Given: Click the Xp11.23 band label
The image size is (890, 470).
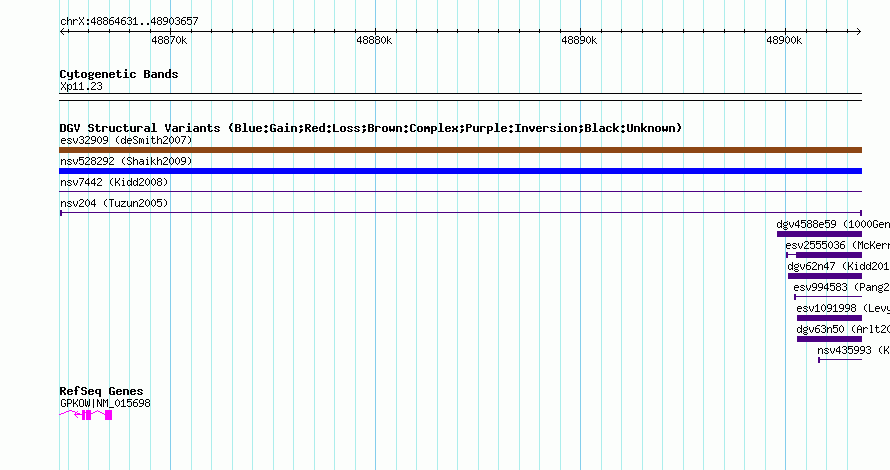Looking at the screenshot, I should point(81,86).
